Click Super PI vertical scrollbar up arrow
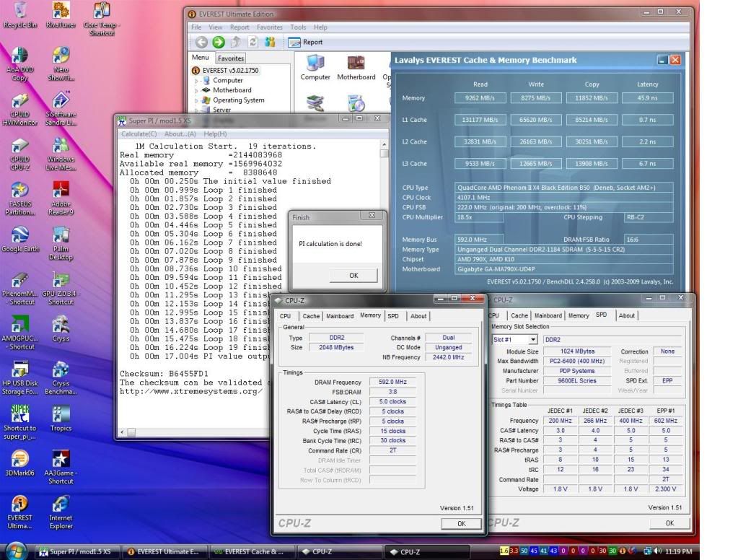 pyautogui.click(x=384, y=144)
